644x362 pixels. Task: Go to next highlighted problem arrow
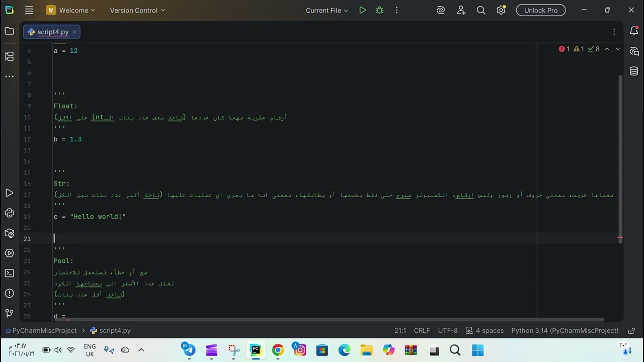618,49
